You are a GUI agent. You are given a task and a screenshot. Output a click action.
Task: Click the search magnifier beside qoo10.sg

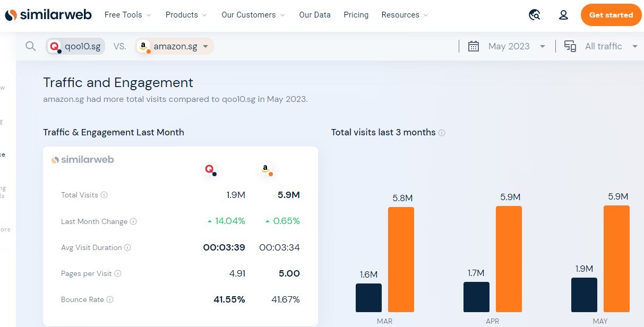pos(30,46)
